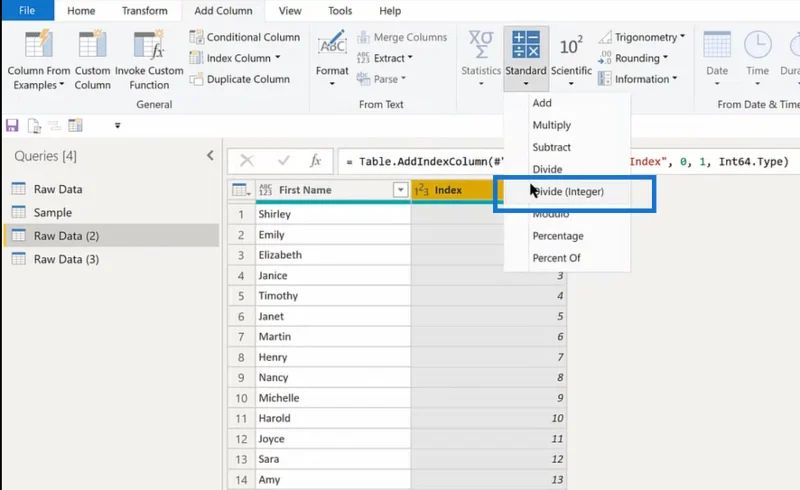Open the File tab

(x=27, y=10)
